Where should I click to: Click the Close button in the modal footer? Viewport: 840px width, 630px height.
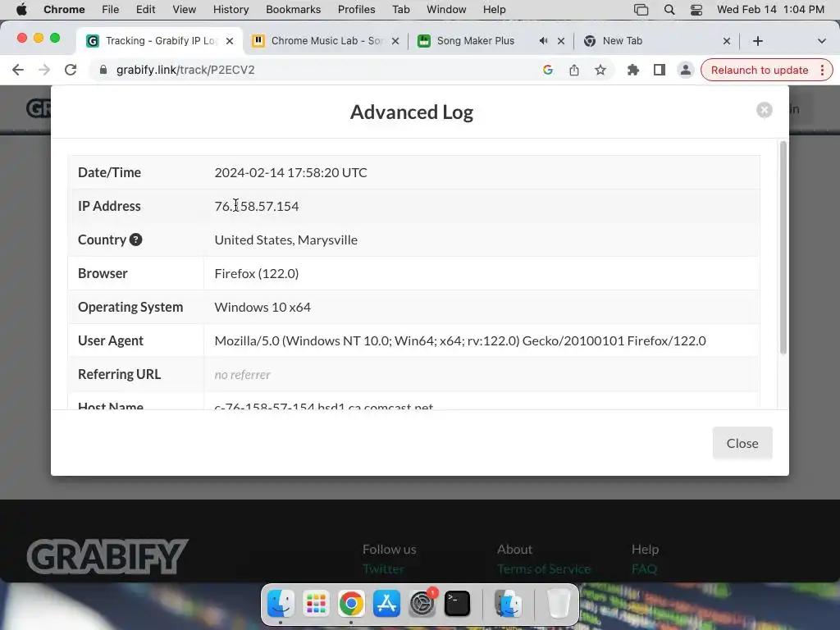click(742, 443)
